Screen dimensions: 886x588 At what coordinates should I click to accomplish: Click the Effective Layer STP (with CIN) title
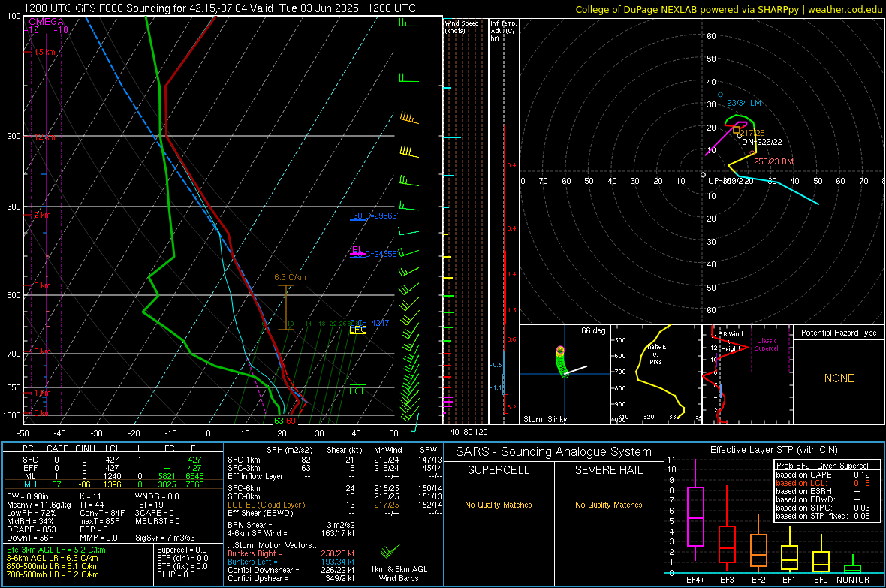[774, 450]
